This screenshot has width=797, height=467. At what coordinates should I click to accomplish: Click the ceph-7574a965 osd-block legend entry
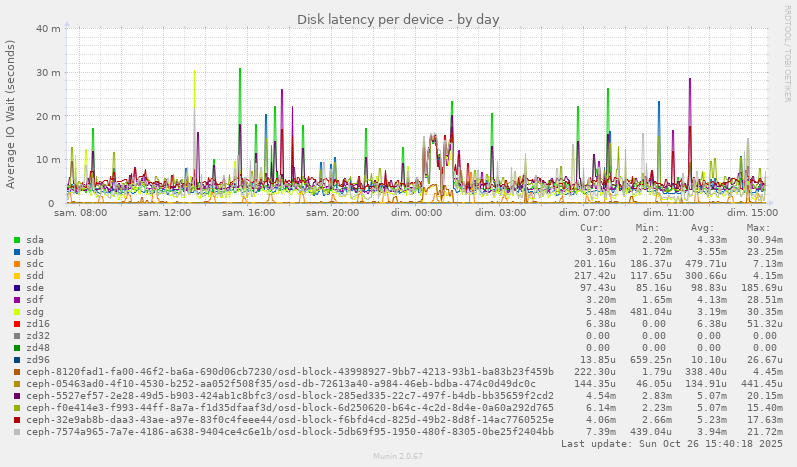click(289, 432)
